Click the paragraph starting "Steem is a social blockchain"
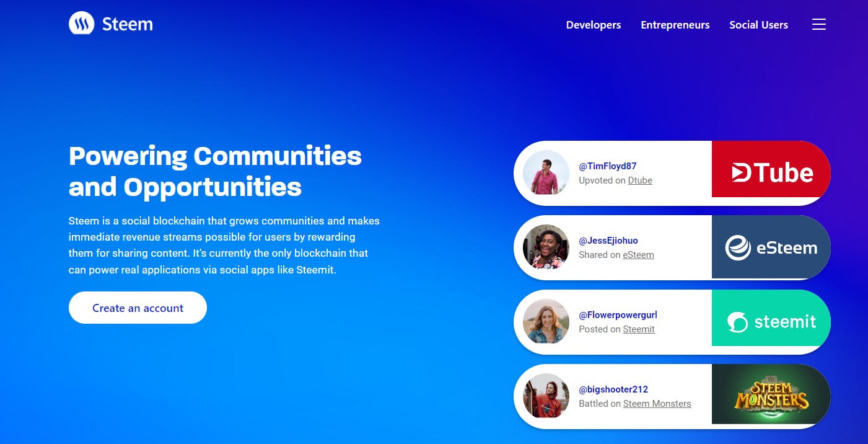Image resolution: width=868 pixels, height=444 pixels. (224, 246)
